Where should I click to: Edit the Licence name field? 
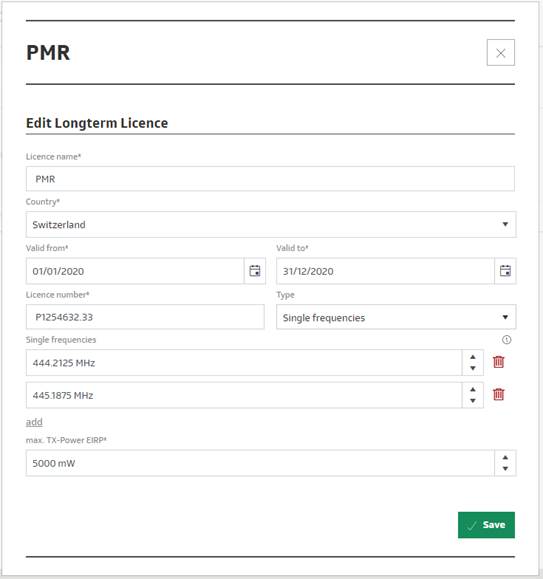point(270,179)
